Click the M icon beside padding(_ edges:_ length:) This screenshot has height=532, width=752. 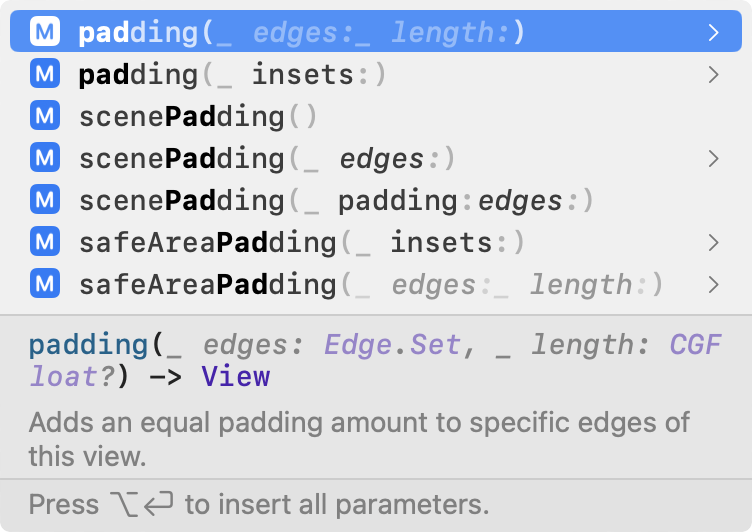(x=45, y=33)
